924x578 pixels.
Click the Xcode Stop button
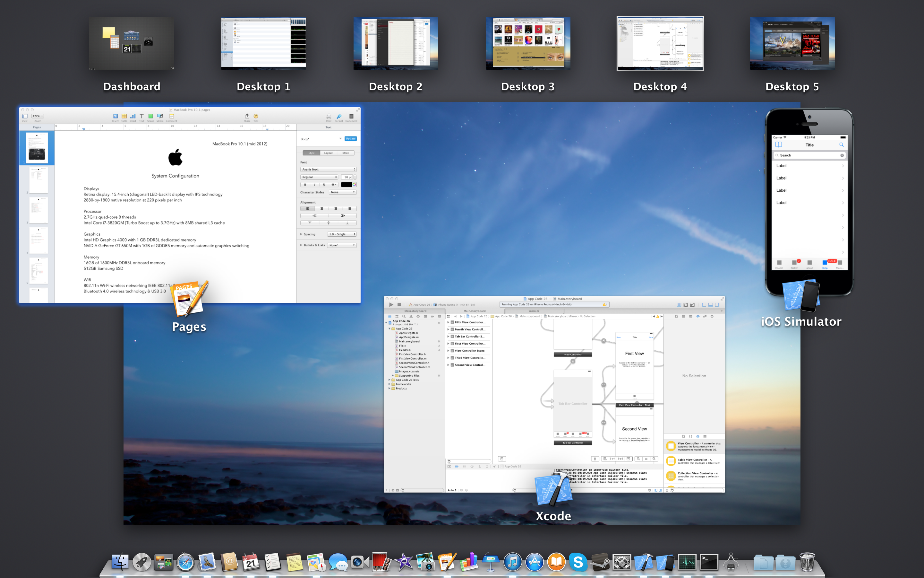399,305
